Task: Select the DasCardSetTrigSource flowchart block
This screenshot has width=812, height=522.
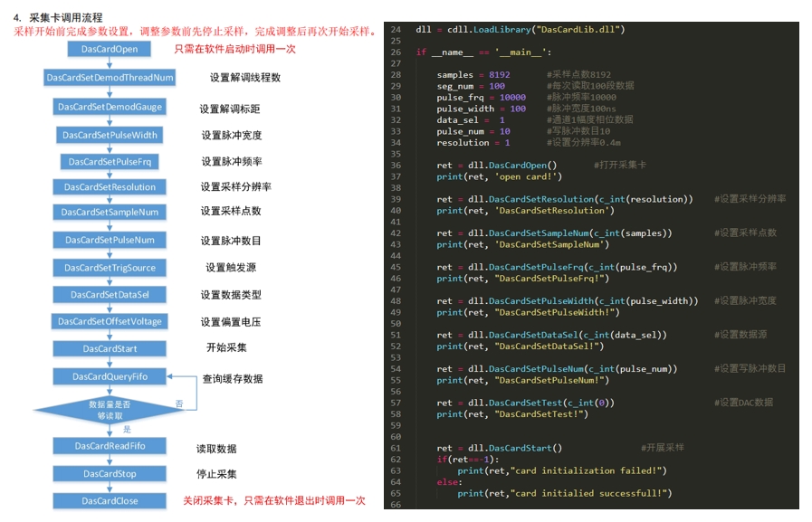Action: 110,268
